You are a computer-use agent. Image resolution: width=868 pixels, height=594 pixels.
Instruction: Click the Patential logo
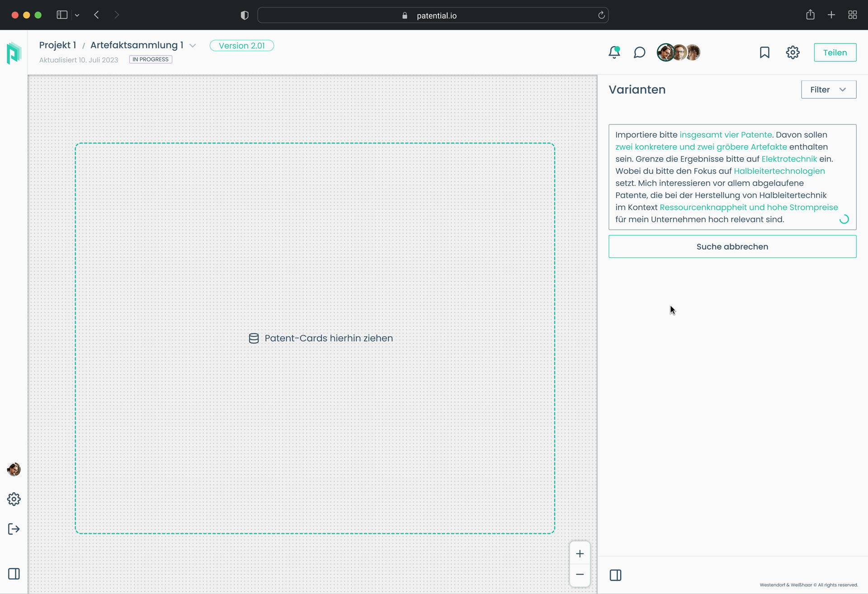click(14, 53)
